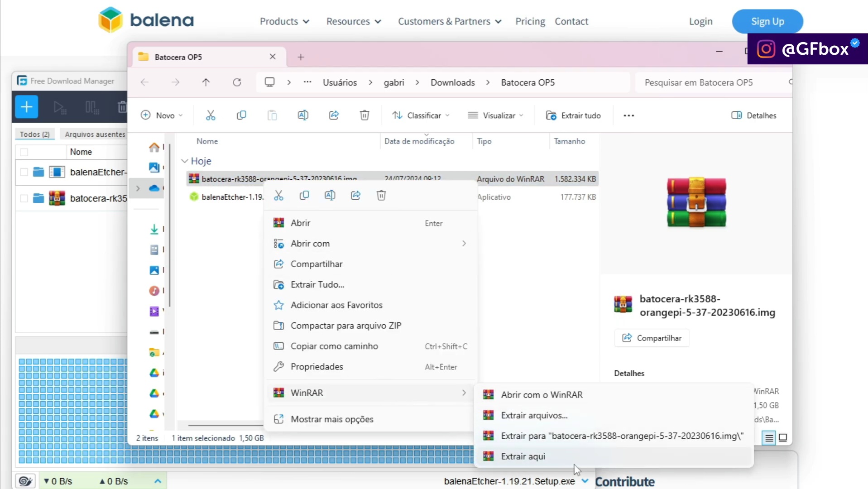868x489 pixels.
Task: Click the Rename icon in context menu top row
Action: pyautogui.click(x=330, y=196)
